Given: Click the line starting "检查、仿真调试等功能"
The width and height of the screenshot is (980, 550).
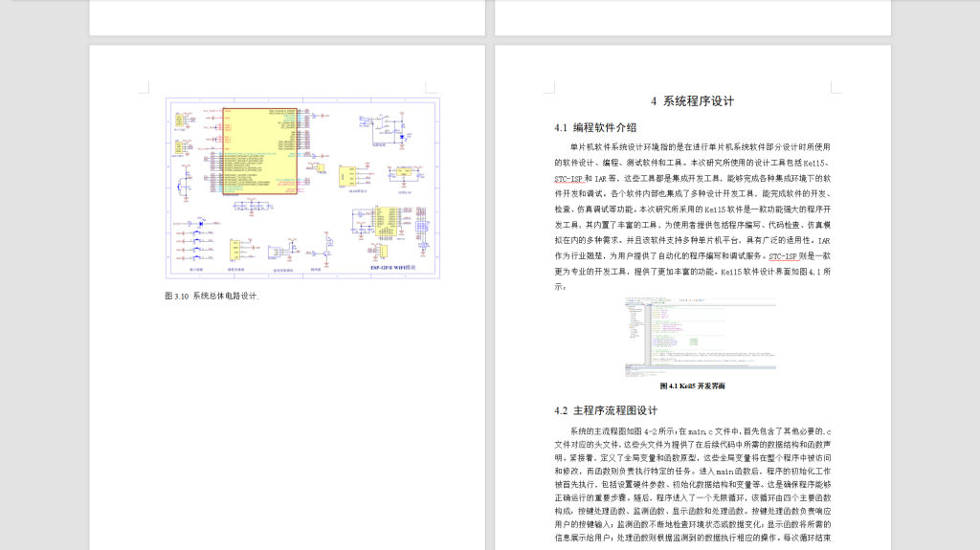Looking at the screenshot, I should [x=693, y=209].
